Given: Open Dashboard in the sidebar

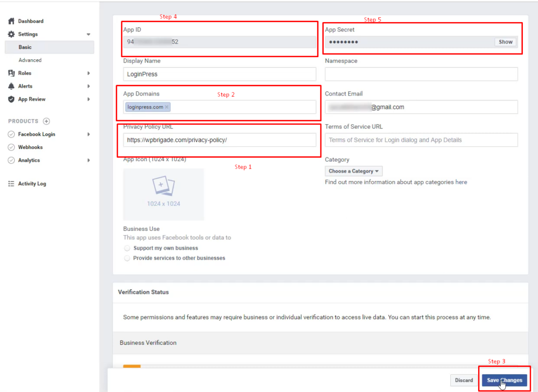Looking at the screenshot, I should pyautogui.click(x=30, y=21).
